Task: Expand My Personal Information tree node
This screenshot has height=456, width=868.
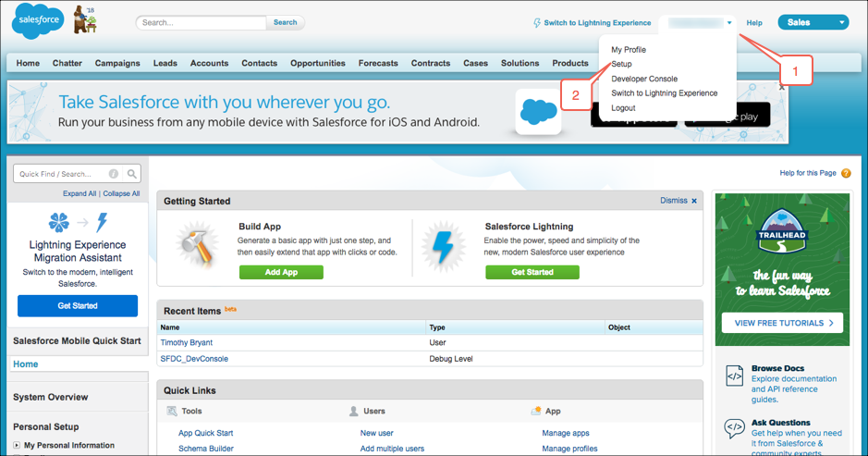Action: pyautogui.click(x=17, y=445)
